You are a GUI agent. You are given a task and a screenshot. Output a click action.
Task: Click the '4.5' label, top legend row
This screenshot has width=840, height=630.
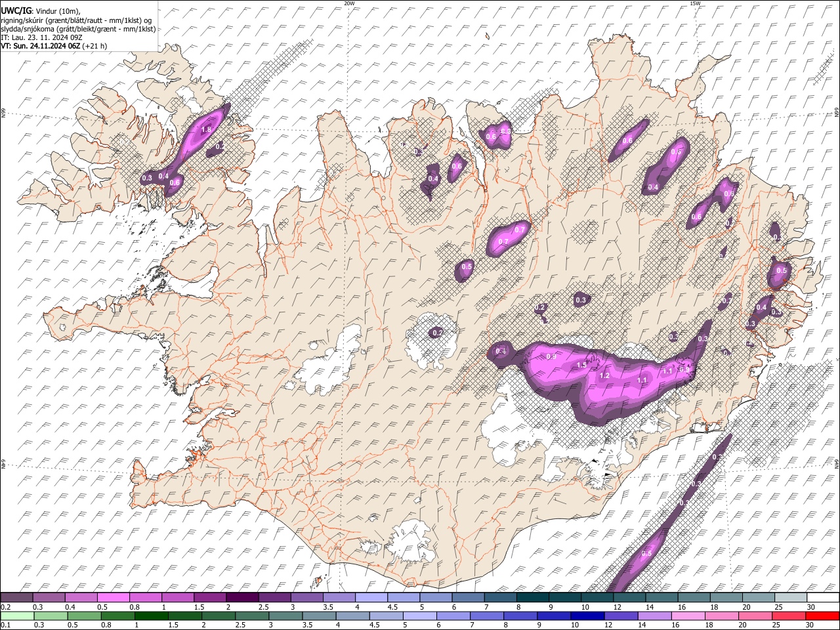393,607
